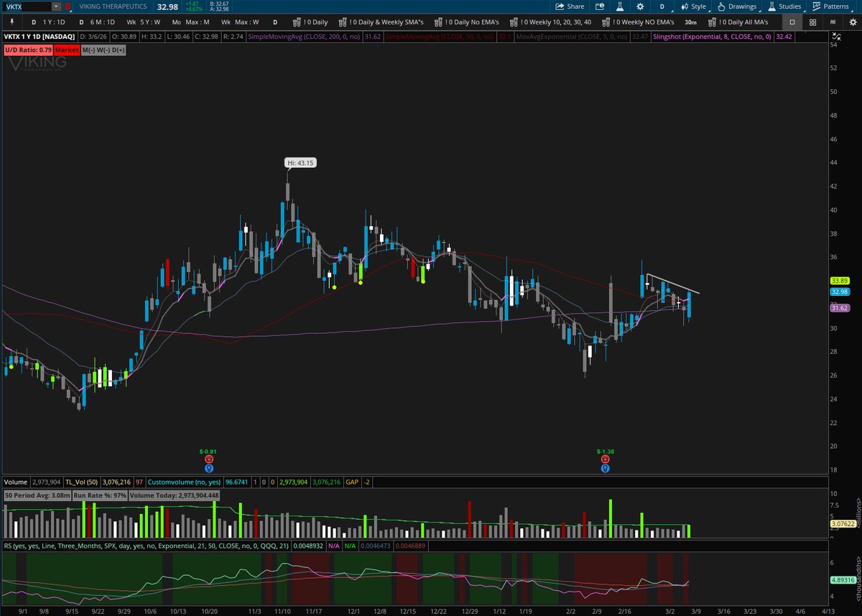862x616 pixels.
Task: Click into the VKTX symbol input field
Action: [x=27, y=6]
